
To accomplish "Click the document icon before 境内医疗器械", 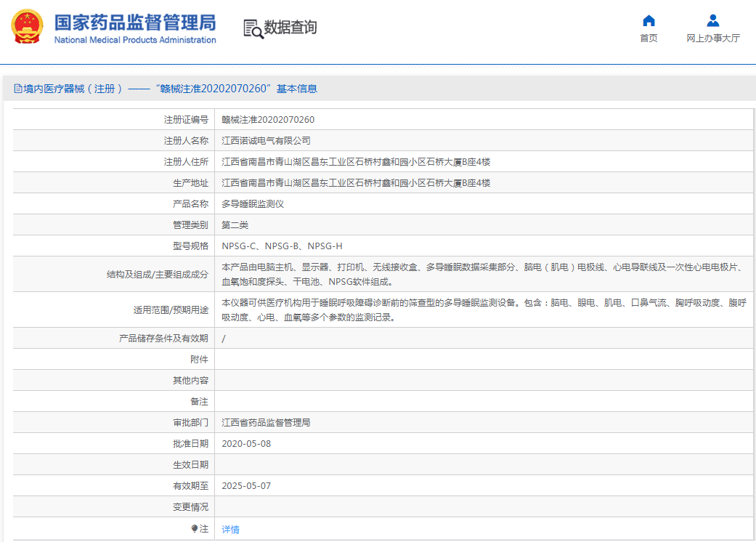I will click(x=18, y=89).
